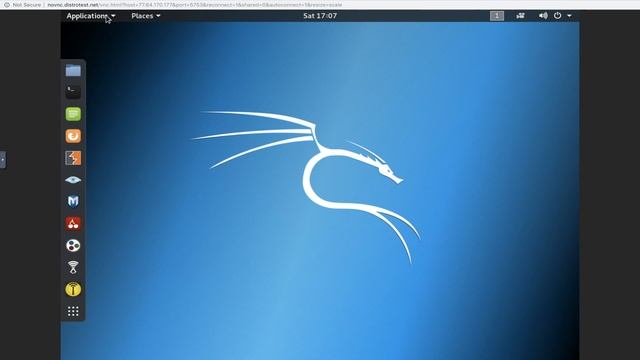
Task: Launch the blue eye icon in dock
Action: pos(73,180)
